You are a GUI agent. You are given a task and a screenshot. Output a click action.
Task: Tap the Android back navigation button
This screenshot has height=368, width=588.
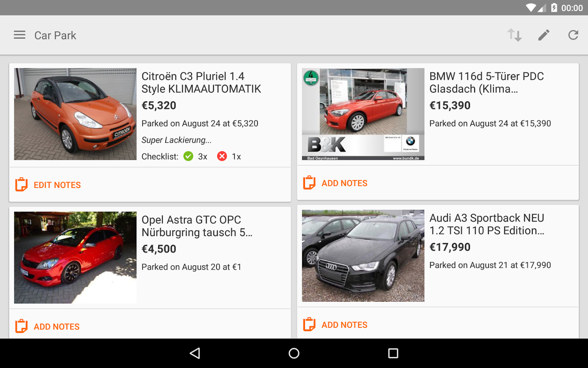[x=195, y=353]
